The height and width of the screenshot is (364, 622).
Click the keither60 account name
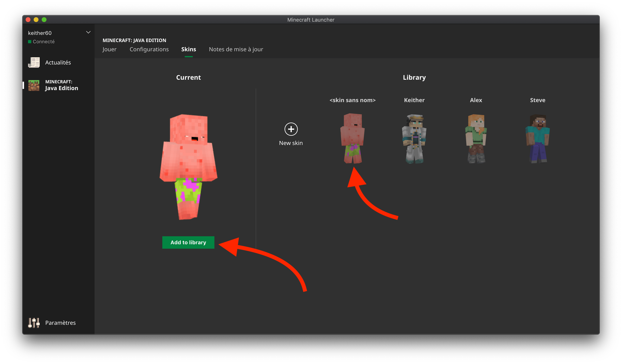[40, 33]
